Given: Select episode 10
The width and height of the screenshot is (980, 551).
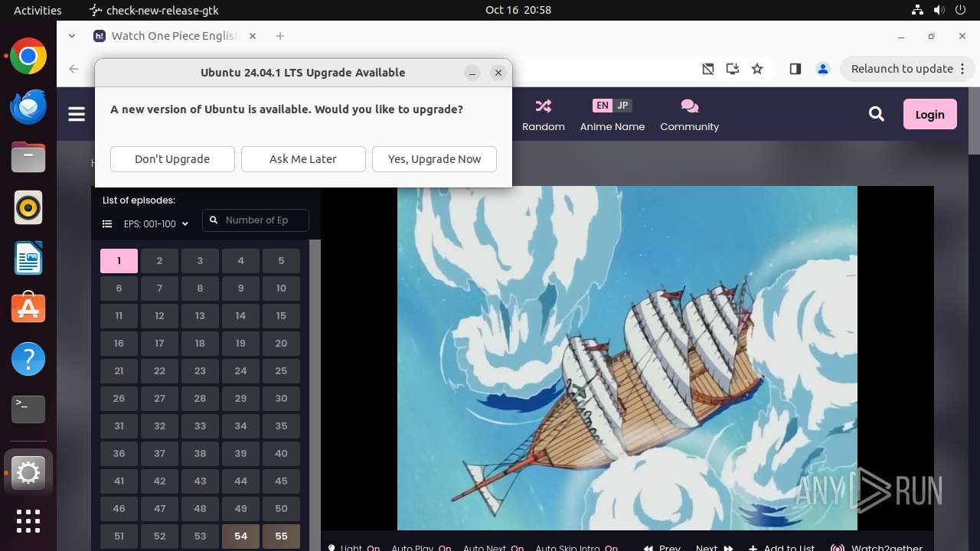Looking at the screenshot, I should pyautogui.click(x=281, y=289).
